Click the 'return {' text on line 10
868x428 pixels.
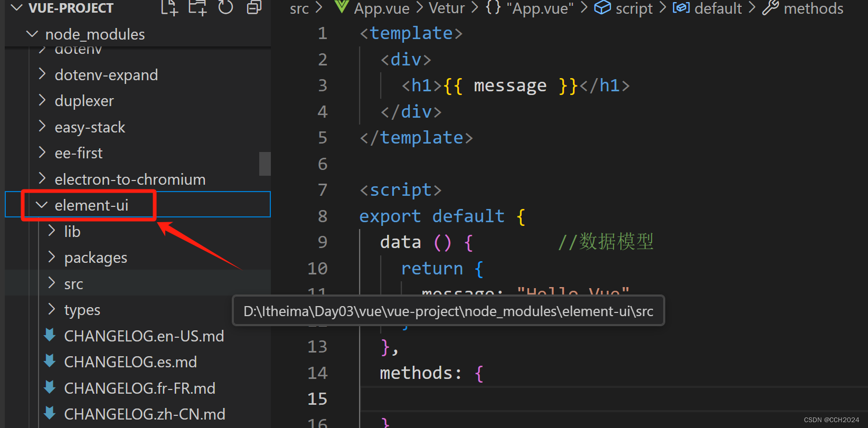point(442,269)
